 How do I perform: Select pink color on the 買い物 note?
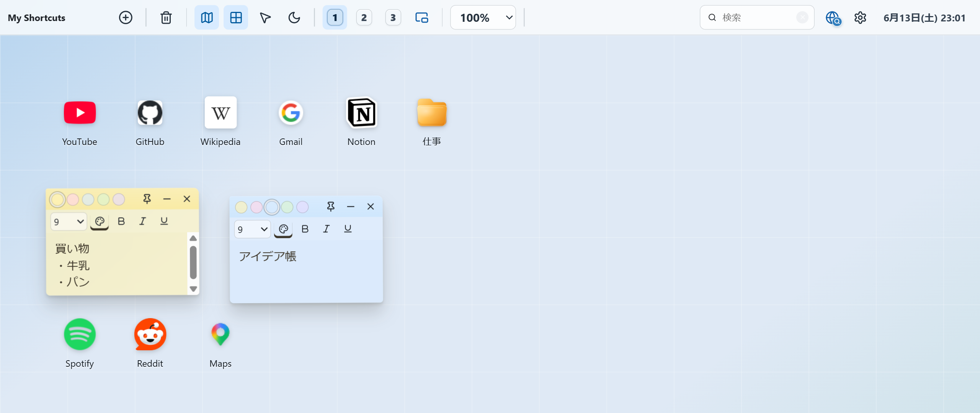[x=73, y=199]
